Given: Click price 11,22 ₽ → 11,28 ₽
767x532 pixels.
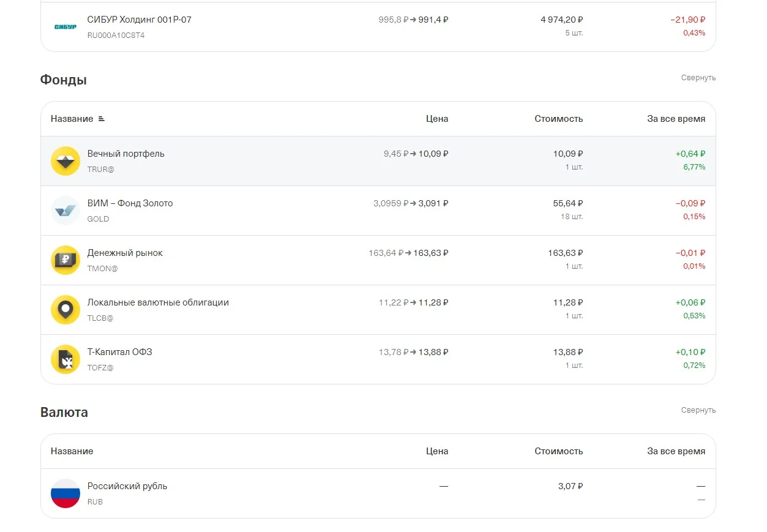Looking at the screenshot, I should pos(414,302).
